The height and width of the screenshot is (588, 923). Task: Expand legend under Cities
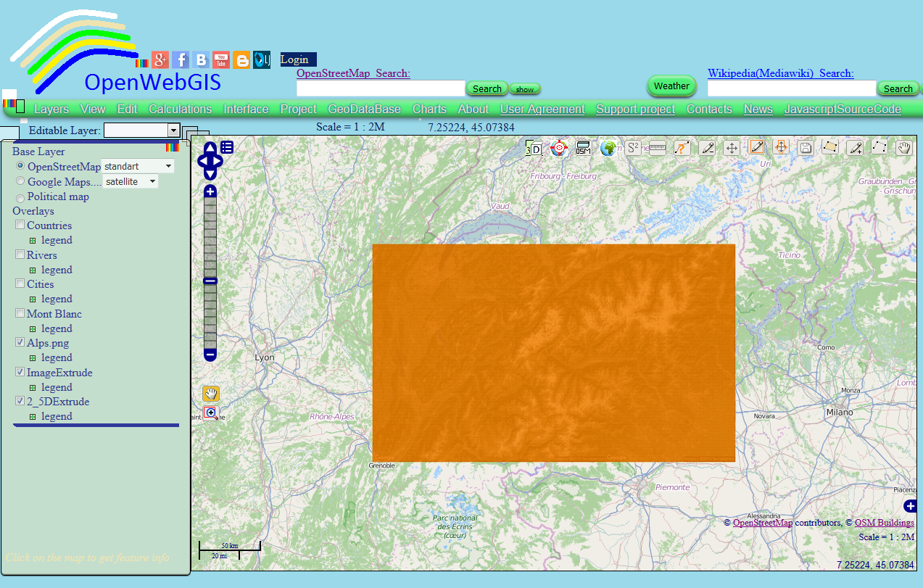point(33,299)
